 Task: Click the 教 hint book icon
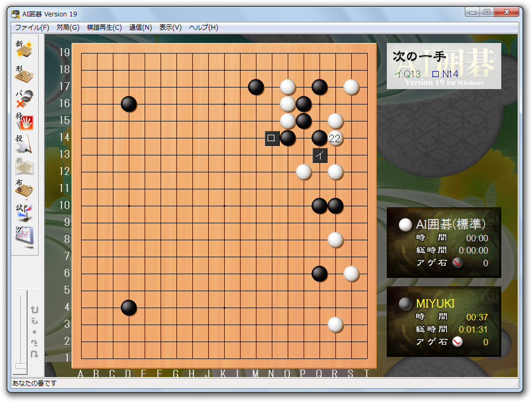[x=24, y=167]
